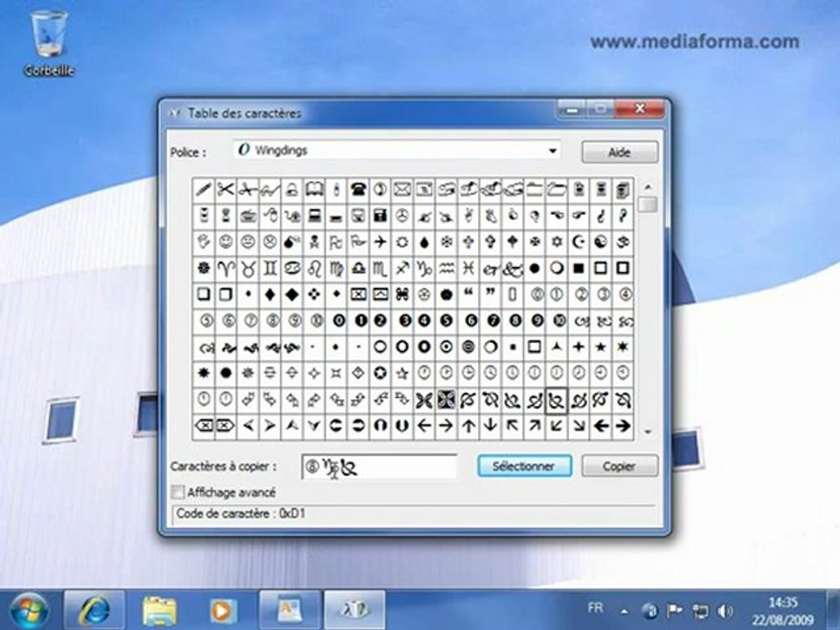Click the FR language indicator
Image resolution: width=840 pixels, height=630 pixels.
595,608
